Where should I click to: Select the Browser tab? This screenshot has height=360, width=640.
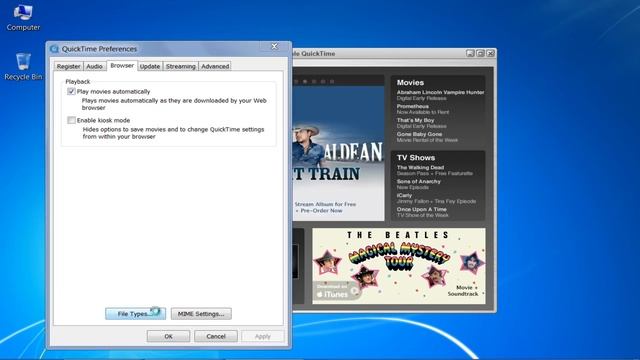122,65
